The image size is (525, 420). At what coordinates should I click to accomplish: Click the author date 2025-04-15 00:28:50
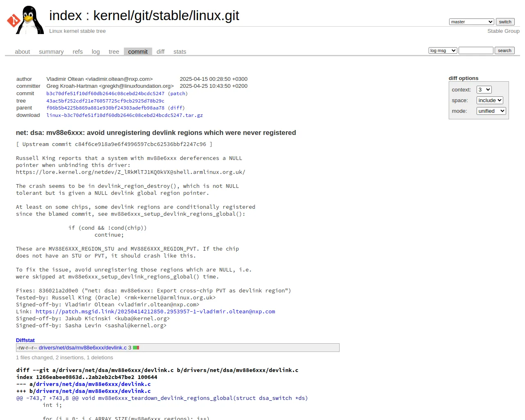[x=214, y=79]
